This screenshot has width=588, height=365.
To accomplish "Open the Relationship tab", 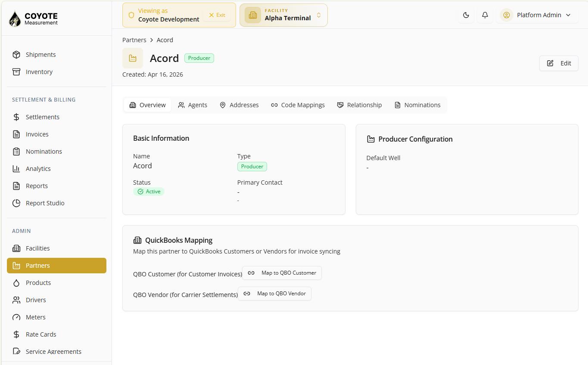I will click(359, 105).
